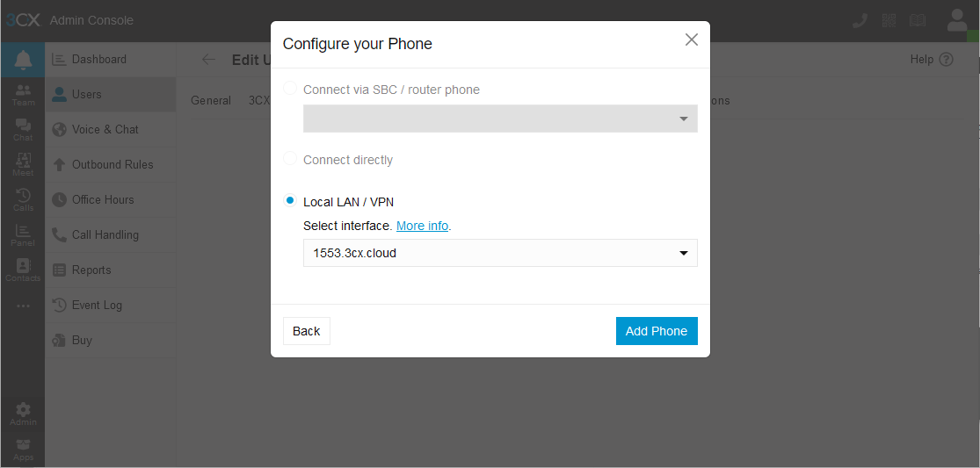This screenshot has width=980, height=468.
Task: Select Connect via SBC / router phone
Action: coord(290,88)
